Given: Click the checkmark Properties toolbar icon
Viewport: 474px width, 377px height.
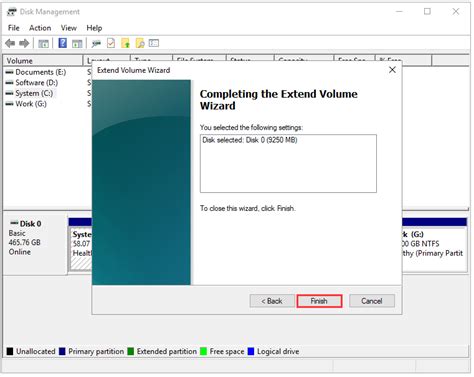Looking at the screenshot, I should [111, 43].
